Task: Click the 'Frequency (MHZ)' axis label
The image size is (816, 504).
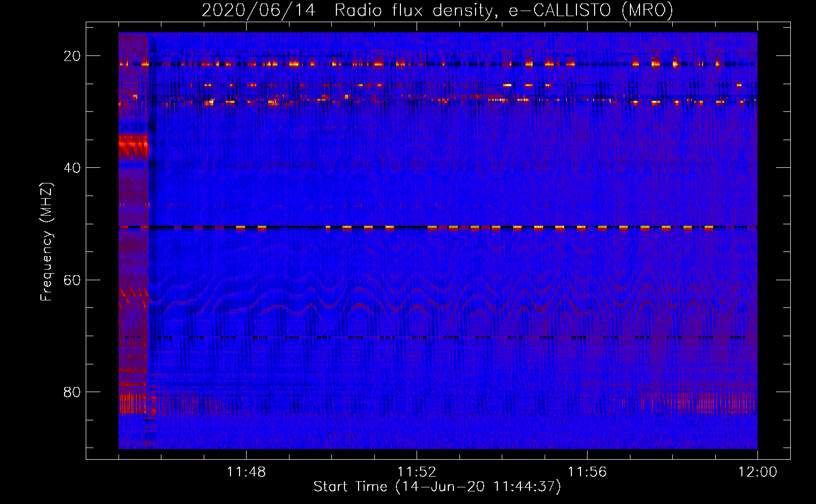Action: 46,242
